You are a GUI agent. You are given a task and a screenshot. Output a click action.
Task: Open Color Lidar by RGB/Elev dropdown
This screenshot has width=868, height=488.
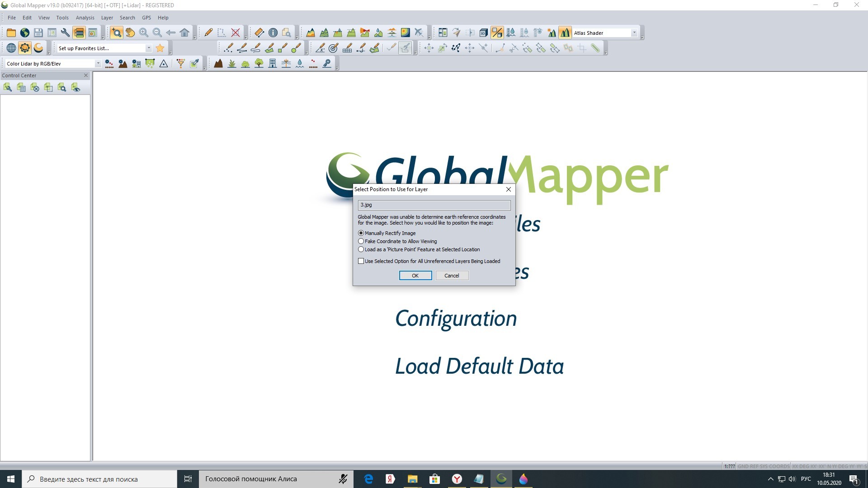[98, 63]
